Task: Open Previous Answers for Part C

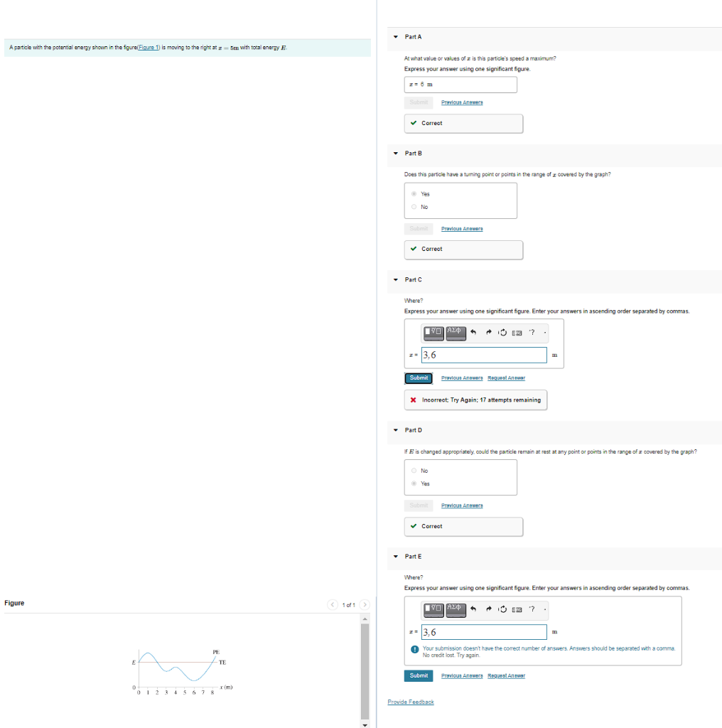Action: (x=462, y=378)
